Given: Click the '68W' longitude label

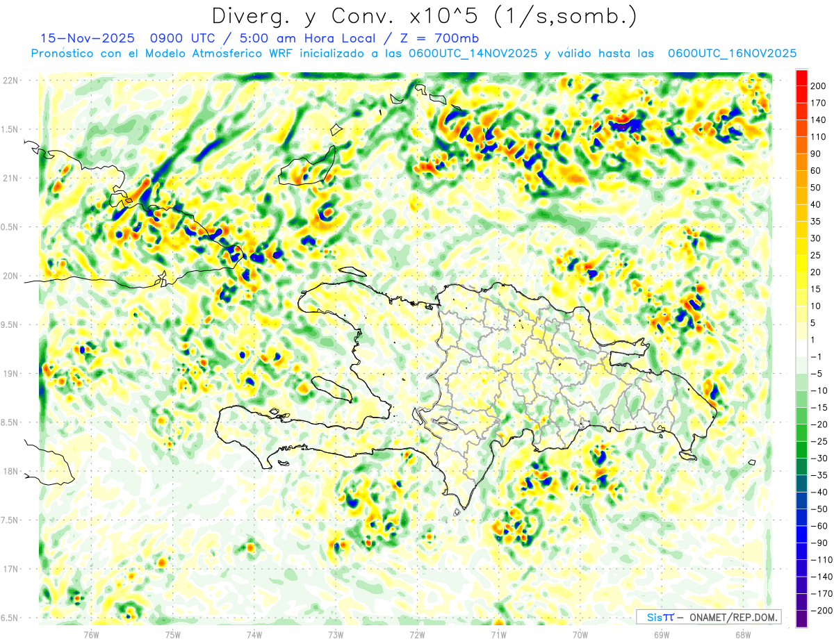Looking at the screenshot, I should 743,634.
